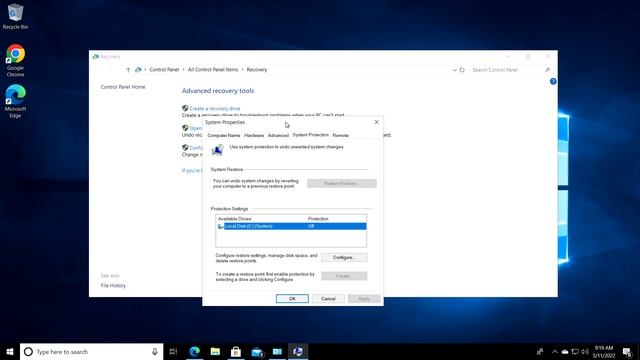Open address bar history dropdown in Recovery window
Screen dimensions: 640x360
tap(455, 70)
